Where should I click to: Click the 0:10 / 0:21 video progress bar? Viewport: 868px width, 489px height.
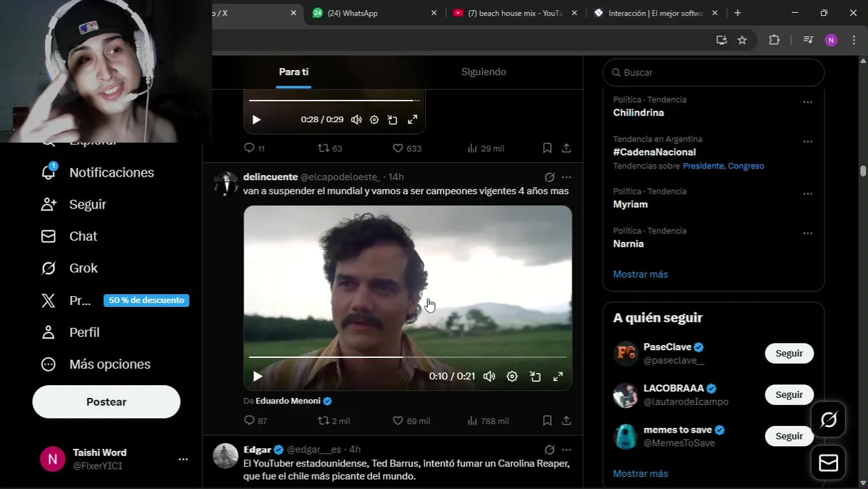pos(408,357)
